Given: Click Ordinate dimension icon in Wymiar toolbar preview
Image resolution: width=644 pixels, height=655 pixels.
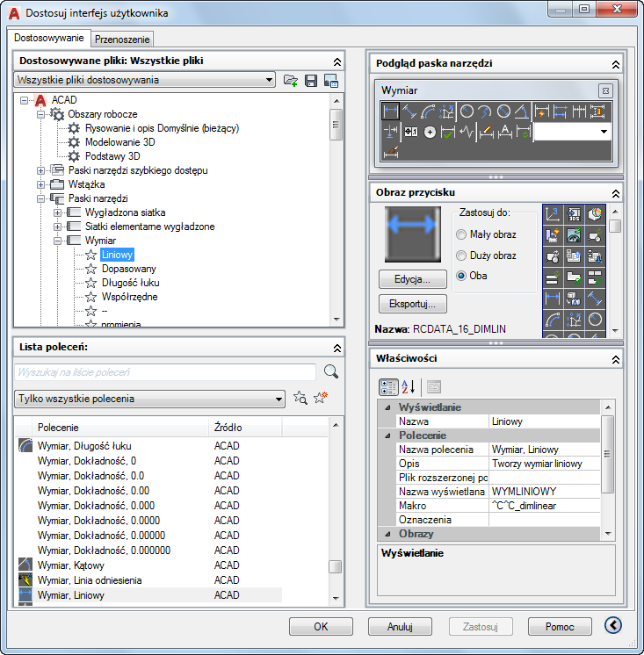Looking at the screenshot, I should point(446,112).
